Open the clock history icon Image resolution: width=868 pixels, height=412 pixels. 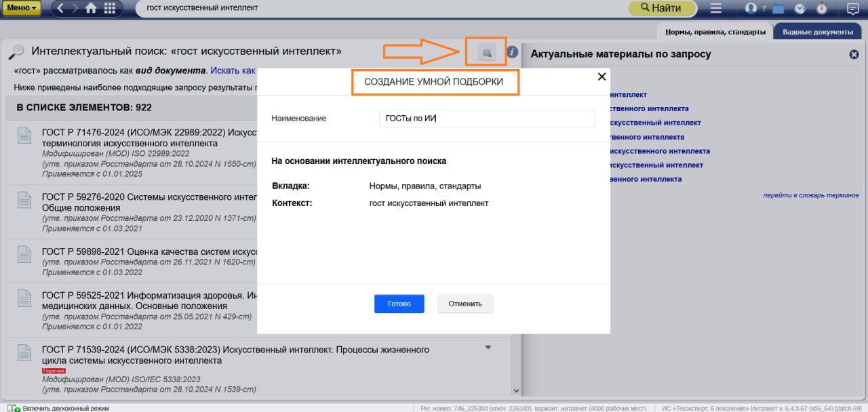tap(800, 9)
